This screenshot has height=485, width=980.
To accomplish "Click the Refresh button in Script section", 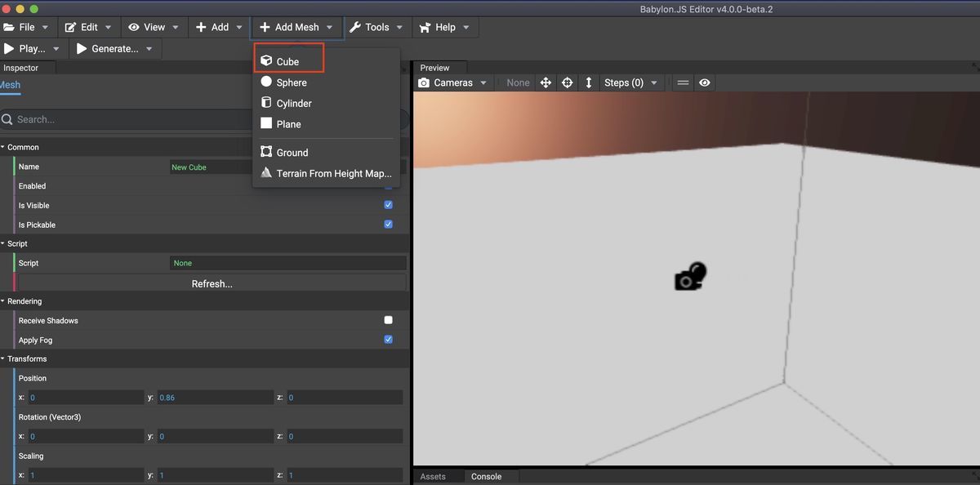I will point(212,283).
